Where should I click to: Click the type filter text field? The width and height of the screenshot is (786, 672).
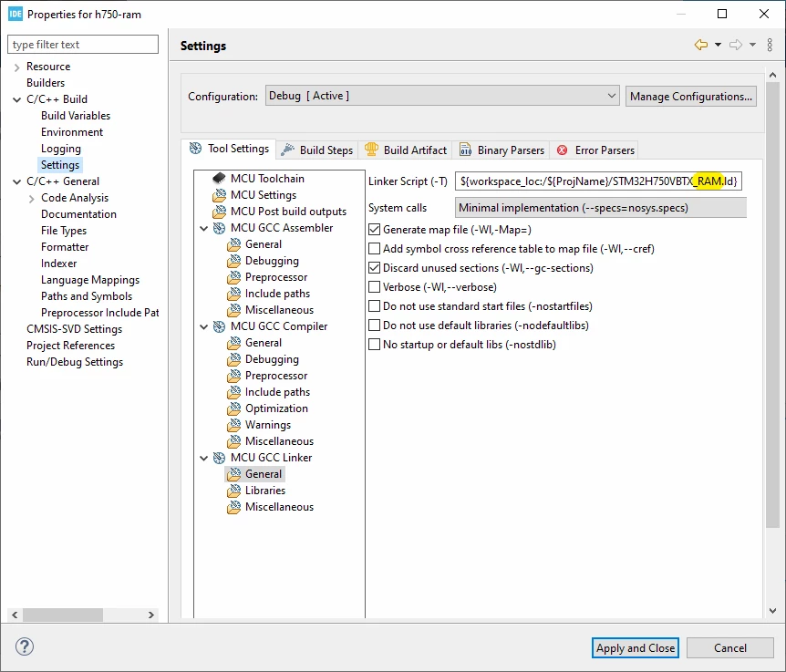[83, 44]
